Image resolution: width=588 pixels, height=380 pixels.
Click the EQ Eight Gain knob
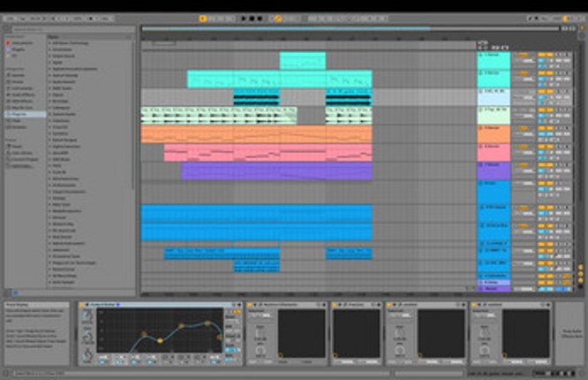(x=87, y=336)
